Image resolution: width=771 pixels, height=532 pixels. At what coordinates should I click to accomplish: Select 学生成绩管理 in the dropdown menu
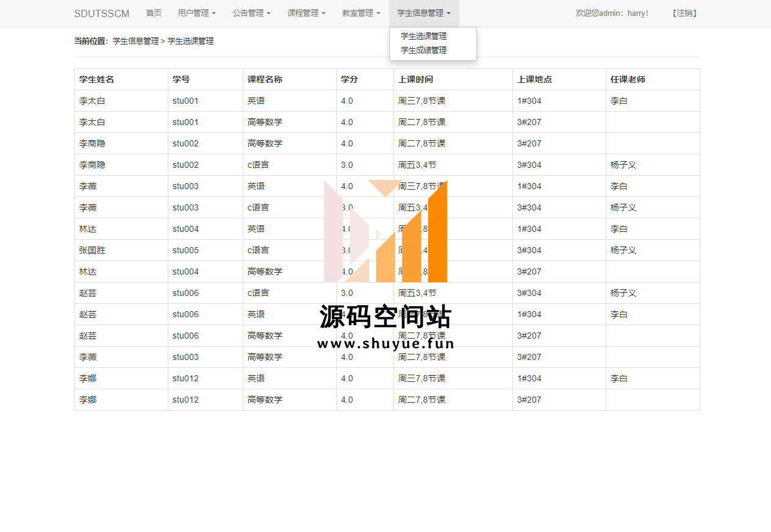[x=423, y=50]
